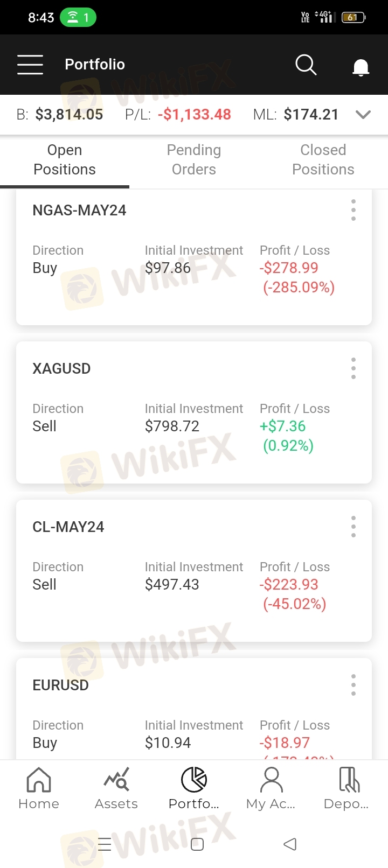Go to Home in bottom navigation

(39, 788)
